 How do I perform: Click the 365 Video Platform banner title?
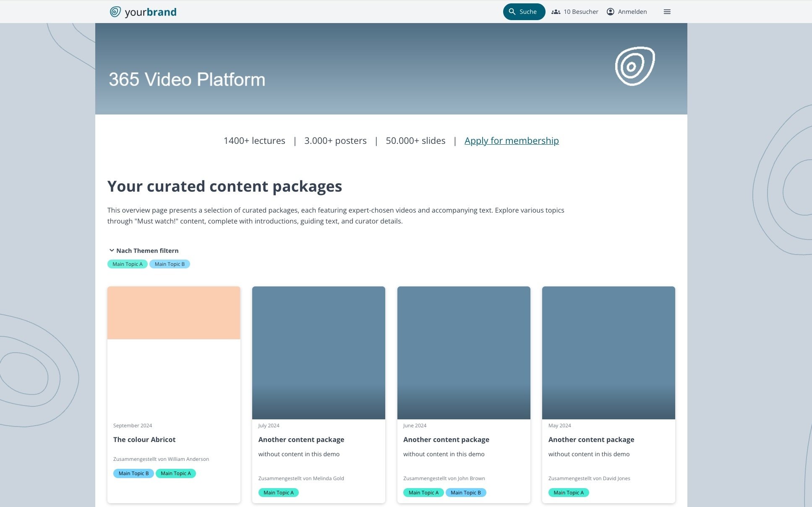click(187, 80)
